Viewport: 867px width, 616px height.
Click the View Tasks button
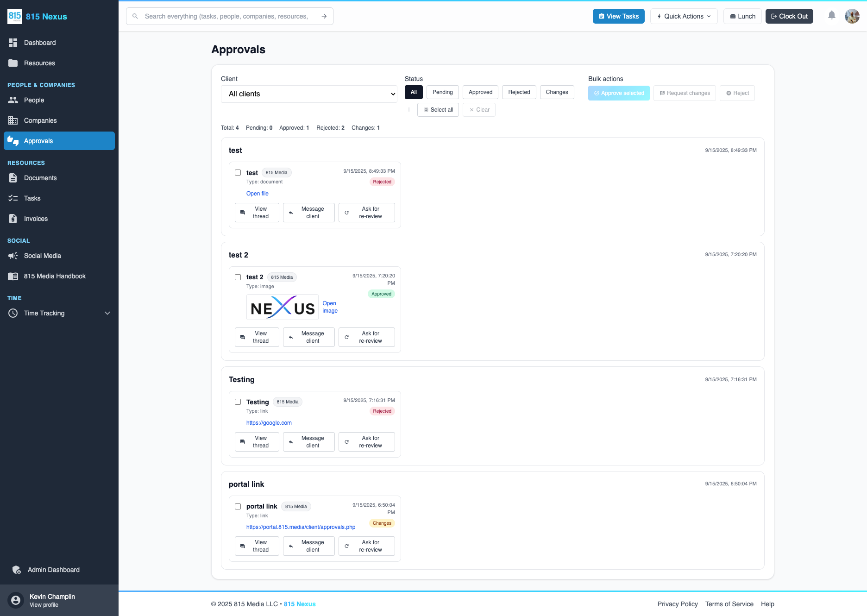(x=619, y=16)
